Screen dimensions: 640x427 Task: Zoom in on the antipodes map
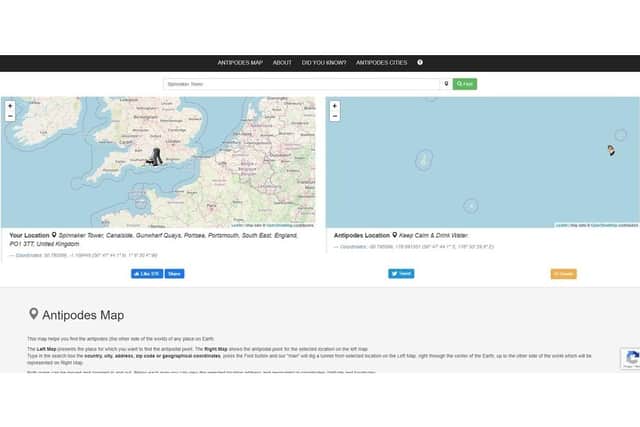pos(335,106)
